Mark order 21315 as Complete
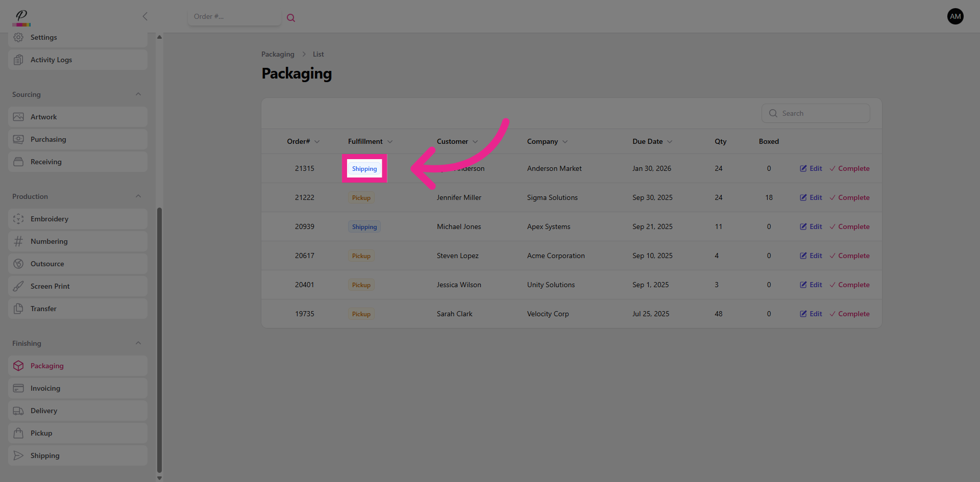 849,168
